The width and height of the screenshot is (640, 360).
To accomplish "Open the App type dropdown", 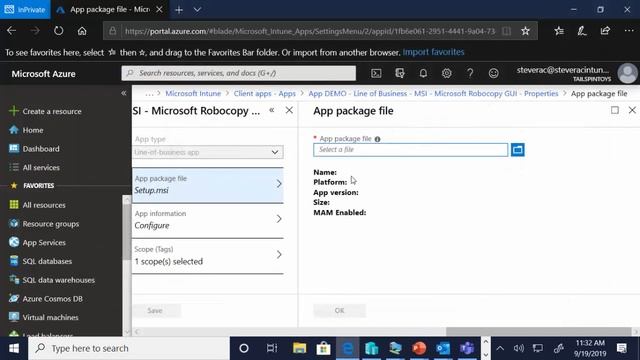I will coord(208,152).
